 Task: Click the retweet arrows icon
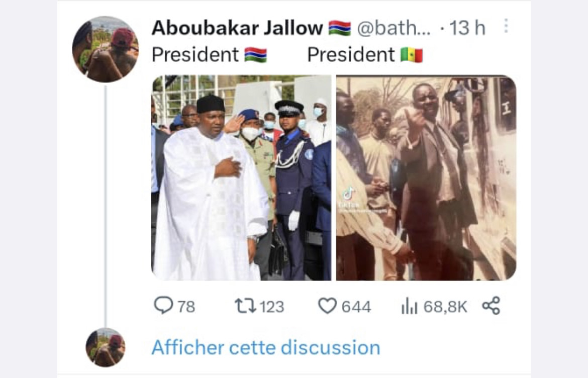(x=245, y=306)
